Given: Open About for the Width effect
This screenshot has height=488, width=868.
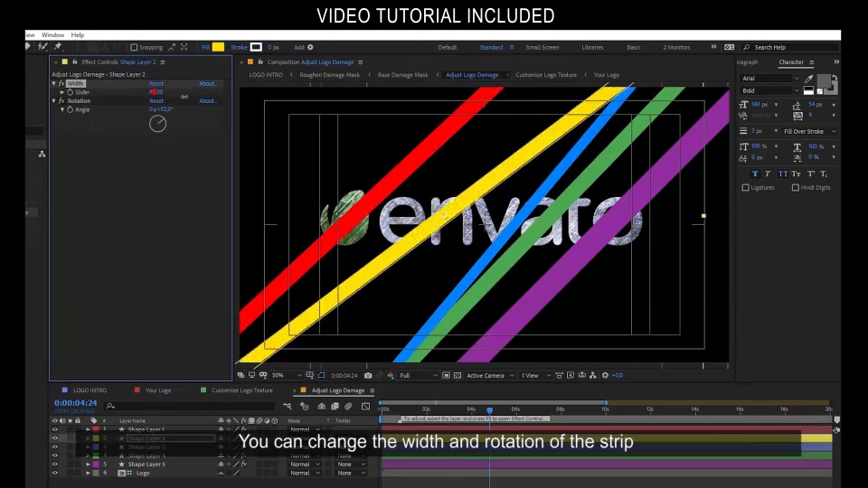Looking at the screenshot, I should coord(208,83).
